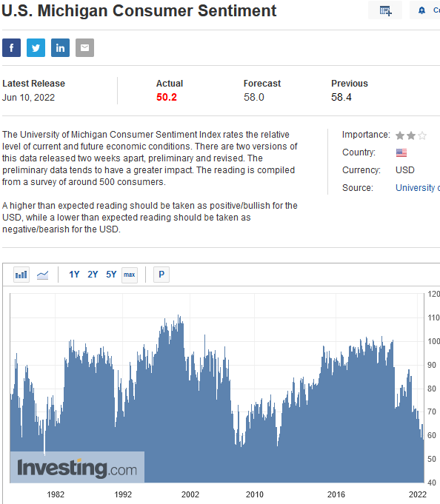440x504 pixels.
Task: Click the USD currency value
Action: tap(405, 170)
